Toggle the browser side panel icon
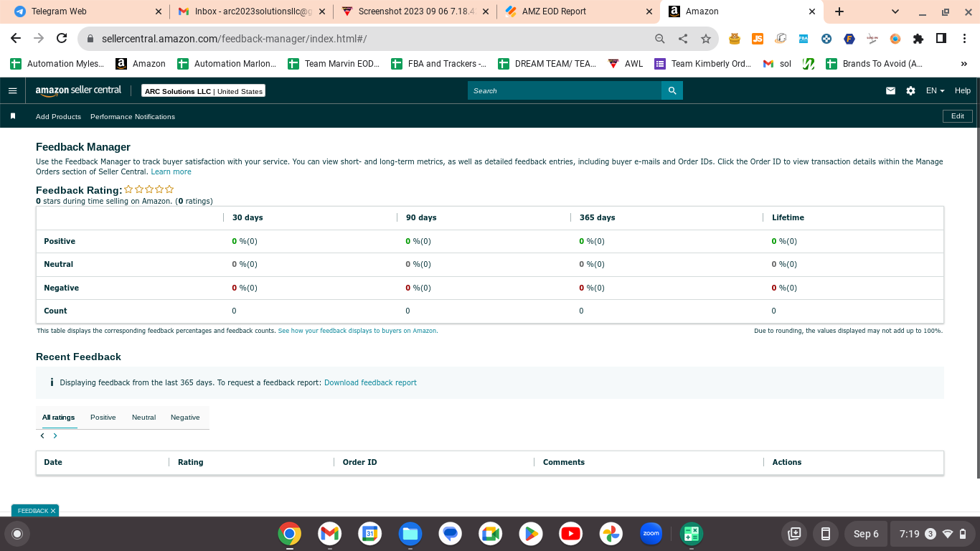 (941, 39)
